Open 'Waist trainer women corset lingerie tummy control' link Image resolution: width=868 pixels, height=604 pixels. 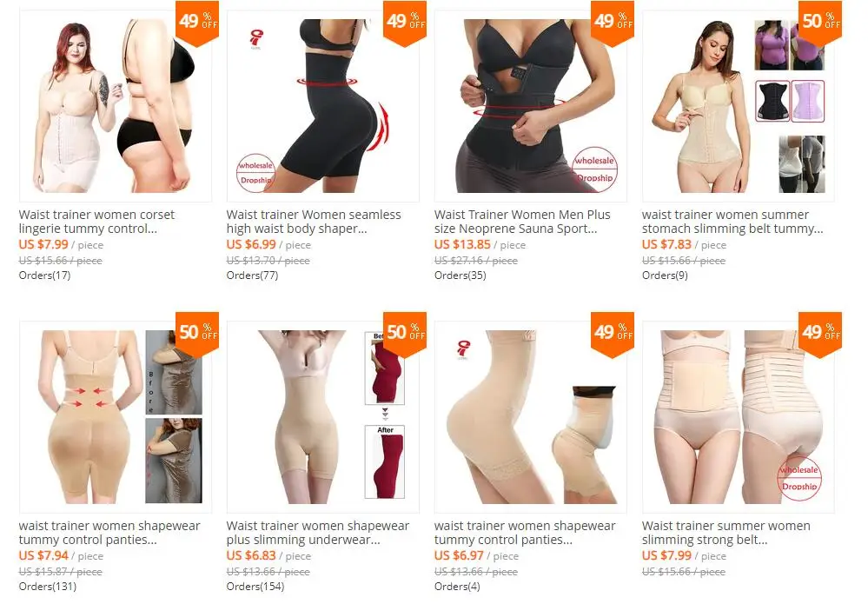[96, 222]
